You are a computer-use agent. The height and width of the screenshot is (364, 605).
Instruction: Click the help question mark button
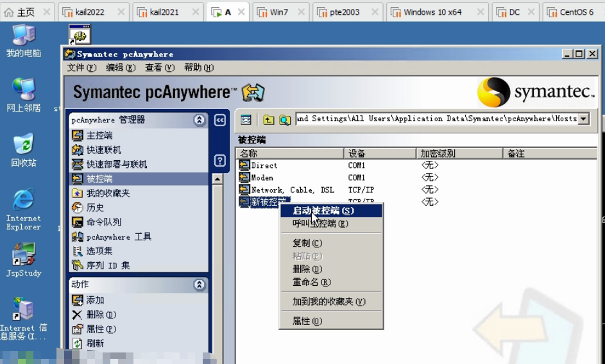pyautogui.click(x=220, y=160)
